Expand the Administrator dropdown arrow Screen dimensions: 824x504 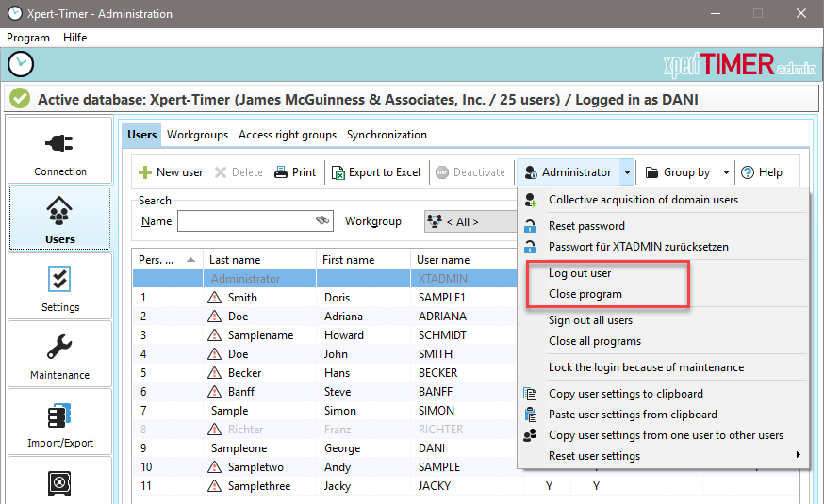(x=627, y=172)
